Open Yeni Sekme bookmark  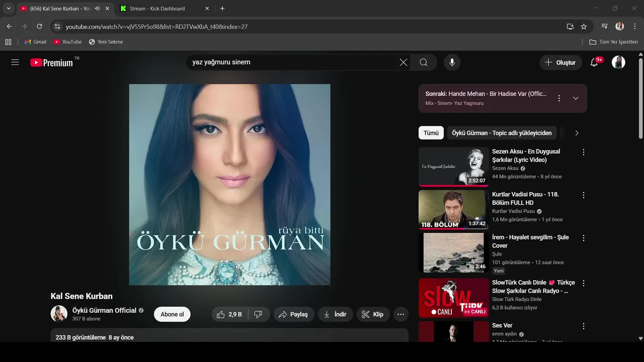(x=106, y=42)
